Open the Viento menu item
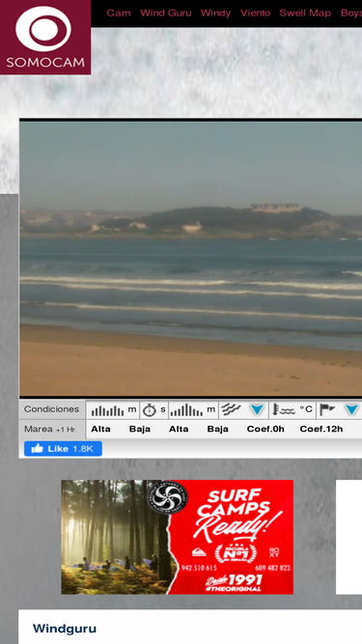Image resolution: width=362 pixels, height=644 pixels. point(255,14)
